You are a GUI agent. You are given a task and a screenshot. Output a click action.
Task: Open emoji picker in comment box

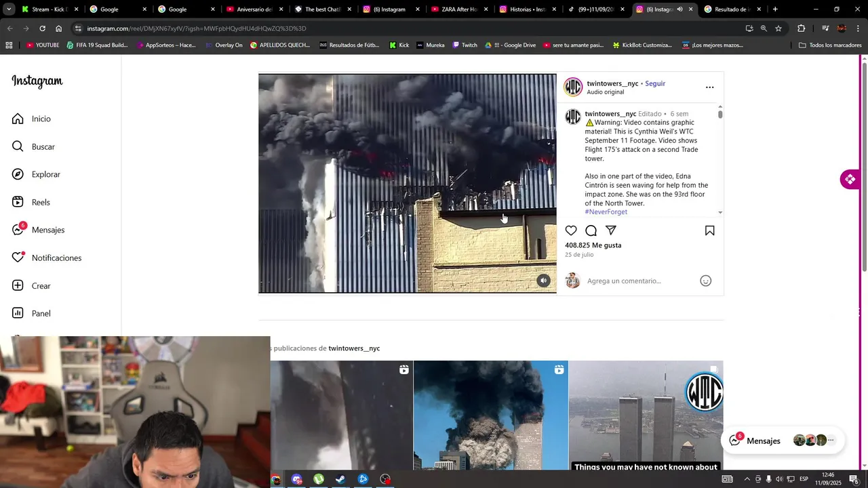click(705, 281)
